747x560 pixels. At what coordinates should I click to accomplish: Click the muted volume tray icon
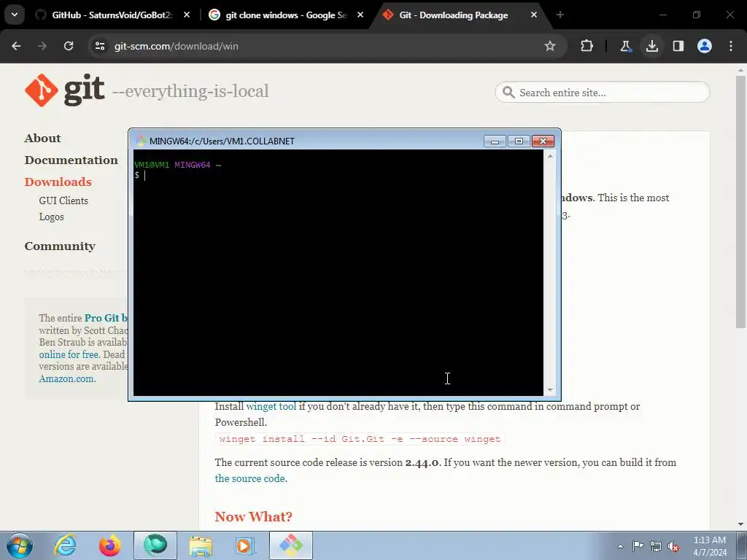[673, 546]
